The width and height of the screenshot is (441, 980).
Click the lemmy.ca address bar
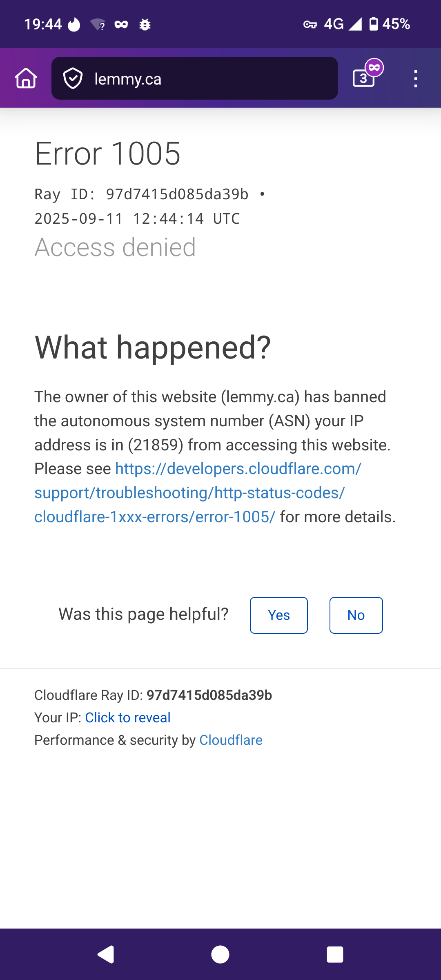coord(195,78)
